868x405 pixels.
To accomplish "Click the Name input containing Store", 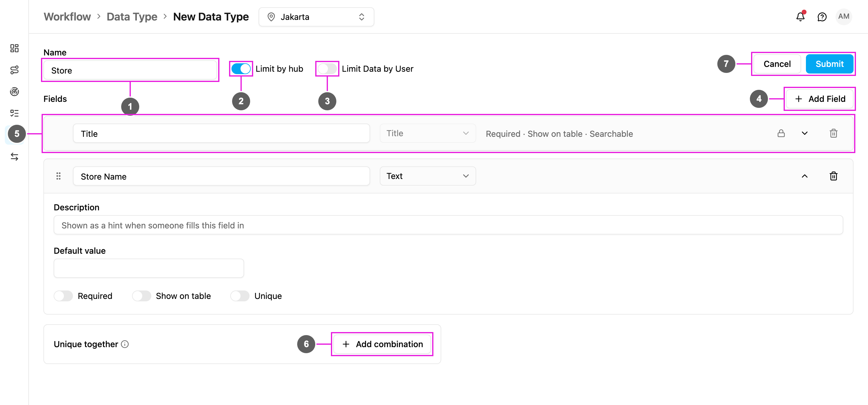I will click(x=130, y=70).
